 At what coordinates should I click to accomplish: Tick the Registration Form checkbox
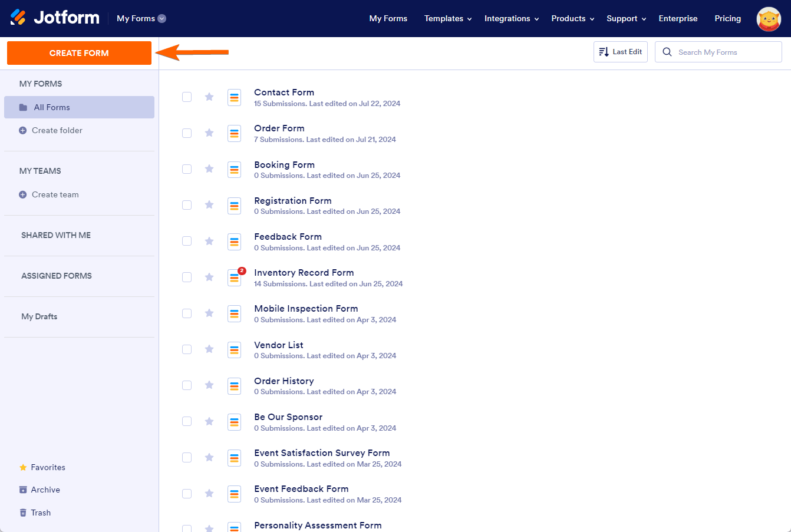point(187,205)
